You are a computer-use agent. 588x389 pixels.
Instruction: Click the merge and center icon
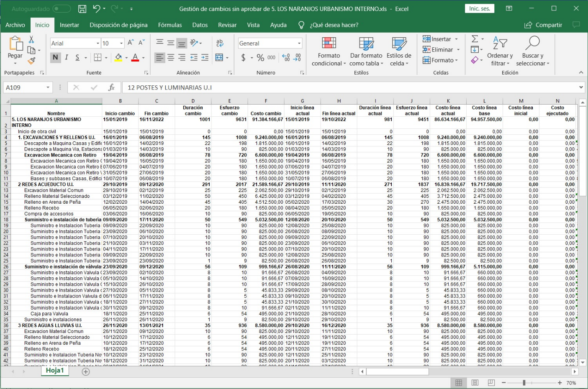(x=219, y=58)
